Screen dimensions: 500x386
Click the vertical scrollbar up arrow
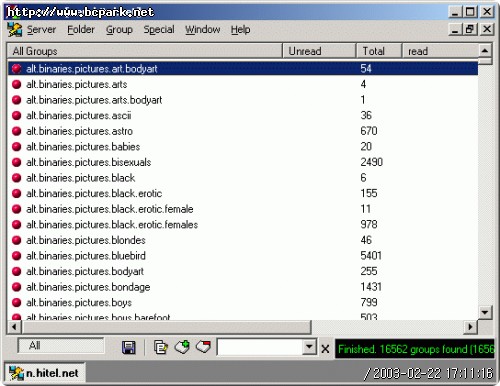tap(485, 51)
